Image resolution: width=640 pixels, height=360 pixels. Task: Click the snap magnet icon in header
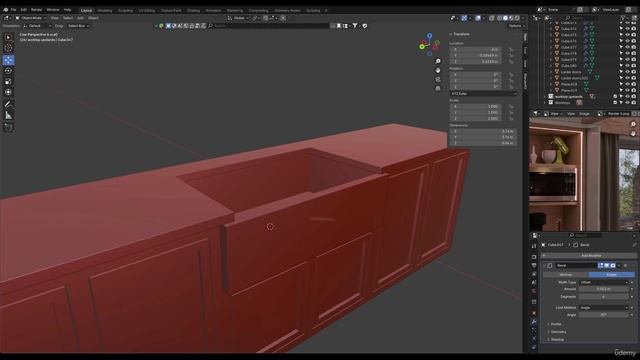click(x=265, y=18)
